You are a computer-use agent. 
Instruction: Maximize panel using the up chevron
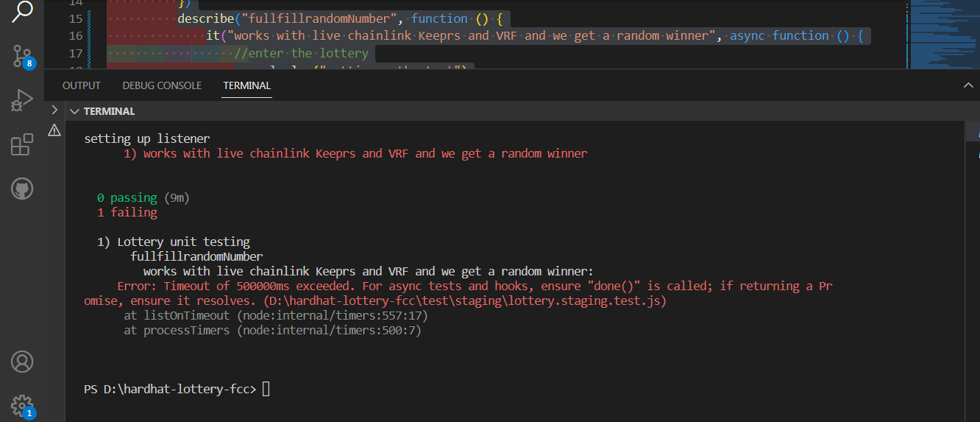(968, 85)
